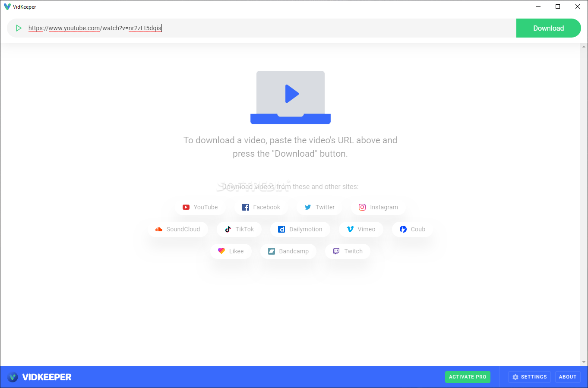Click the green play icon beside URL
Image resolution: width=588 pixels, height=388 pixels.
[x=19, y=28]
